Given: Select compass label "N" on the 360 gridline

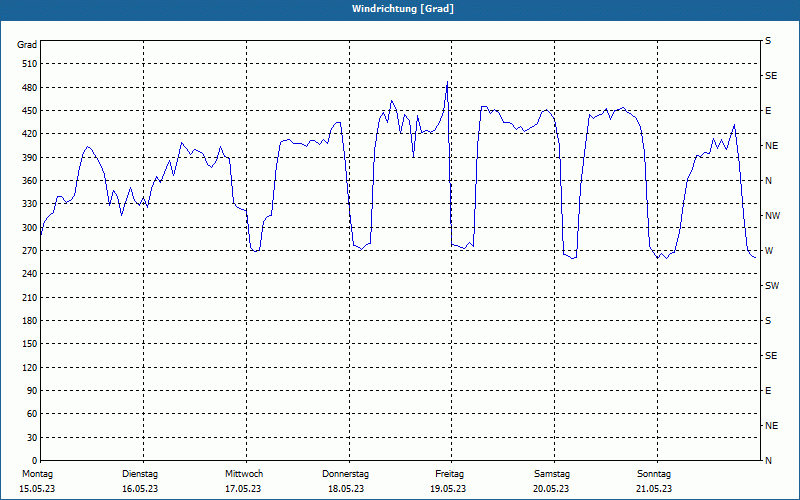Looking at the screenshot, I should click(x=769, y=181).
